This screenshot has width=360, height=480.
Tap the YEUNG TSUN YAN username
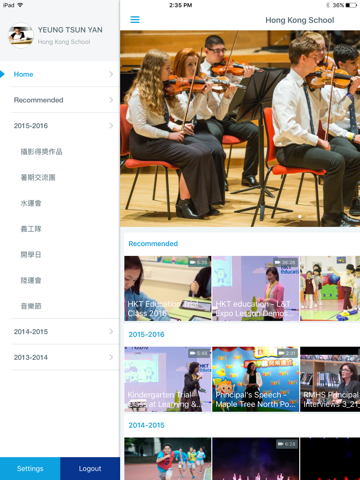70,30
